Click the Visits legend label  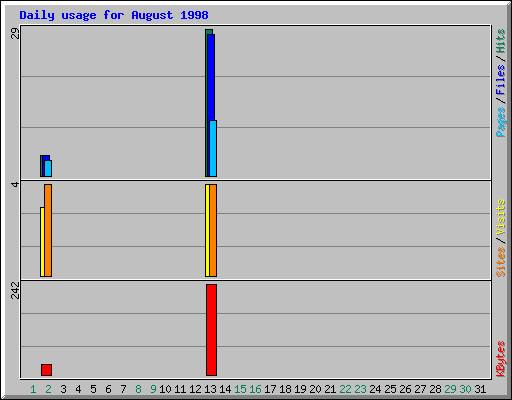click(500, 218)
